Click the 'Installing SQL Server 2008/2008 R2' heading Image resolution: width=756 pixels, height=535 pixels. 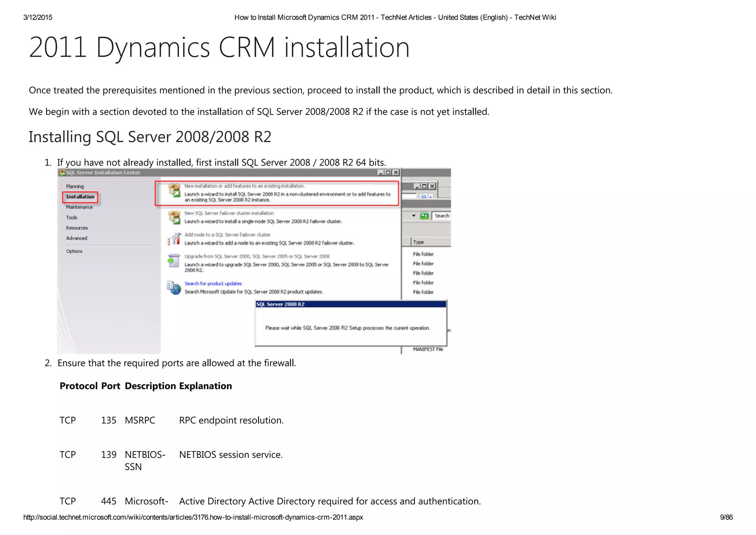[150, 137]
